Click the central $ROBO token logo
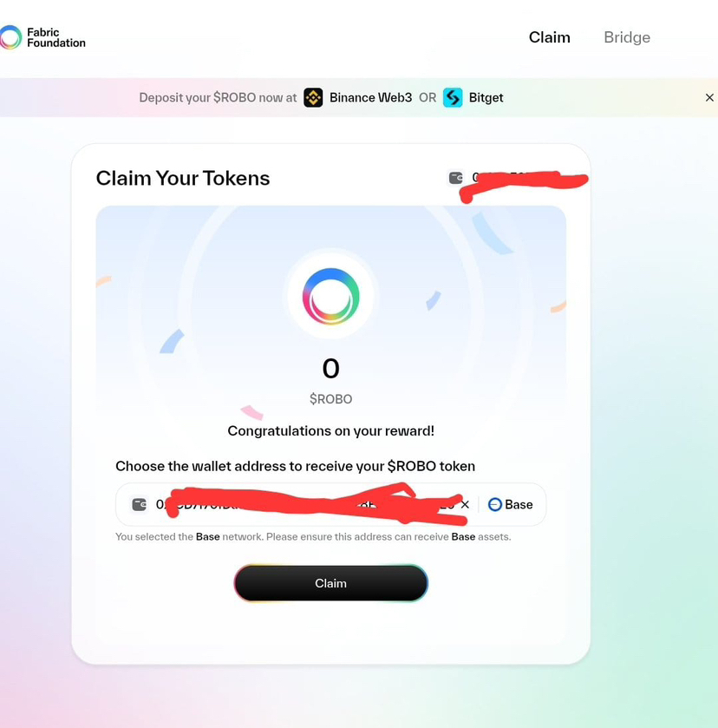718x728 pixels. (331, 296)
